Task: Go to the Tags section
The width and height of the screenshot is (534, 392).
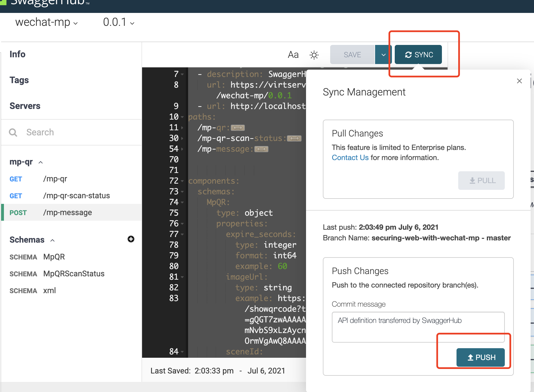Action: tap(19, 80)
